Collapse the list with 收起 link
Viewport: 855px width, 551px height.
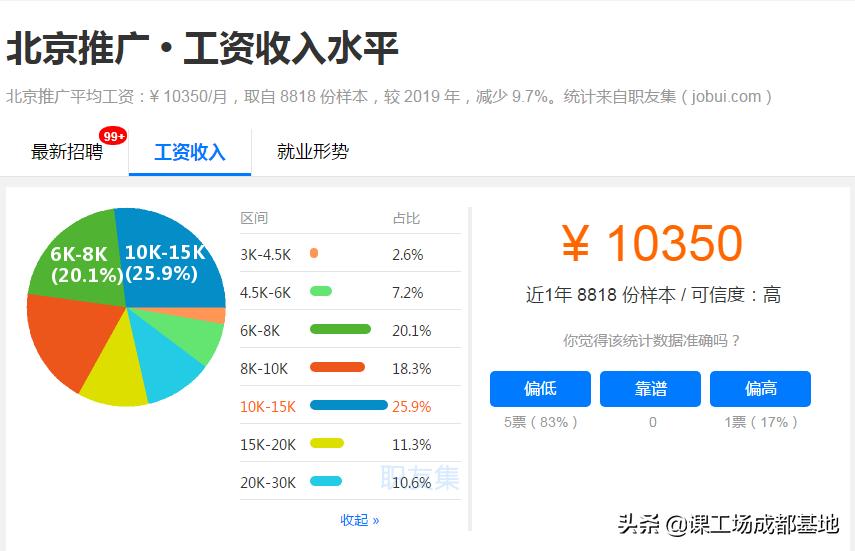(x=359, y=520)
